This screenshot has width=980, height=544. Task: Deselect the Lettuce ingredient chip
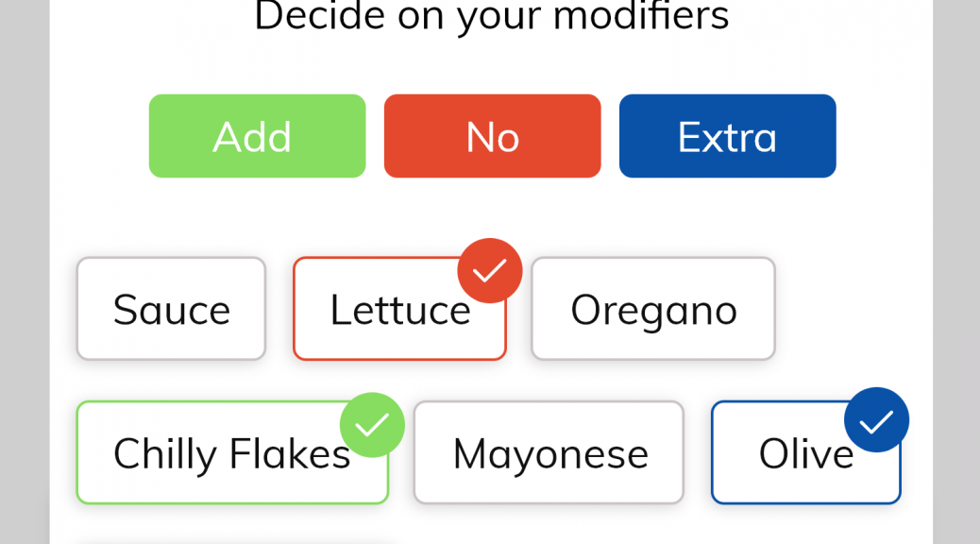(x=399, y=308)
